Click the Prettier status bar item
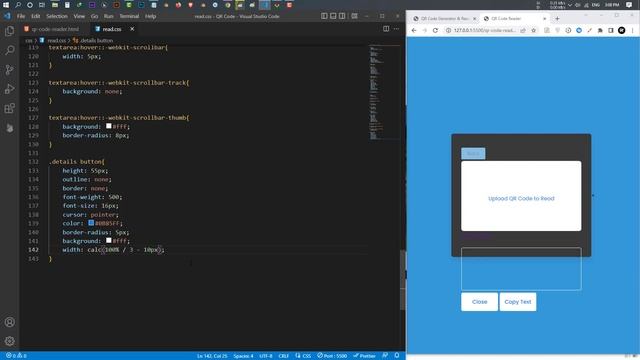This screenshot has width=640, height=360. coord(364,356)
